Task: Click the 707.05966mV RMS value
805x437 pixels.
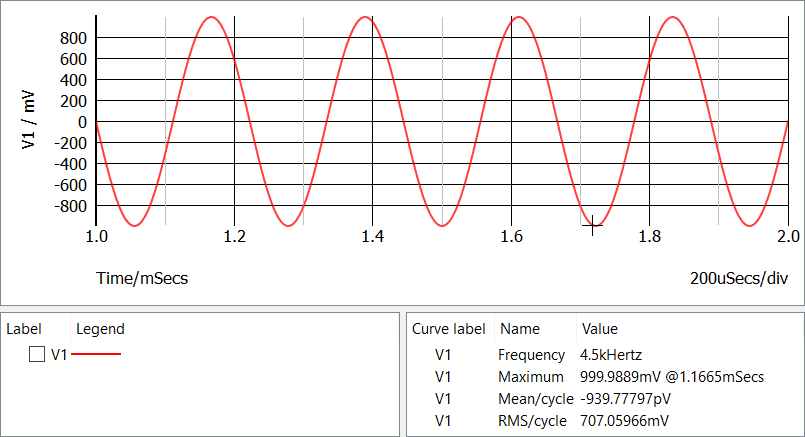Action: 624,421
